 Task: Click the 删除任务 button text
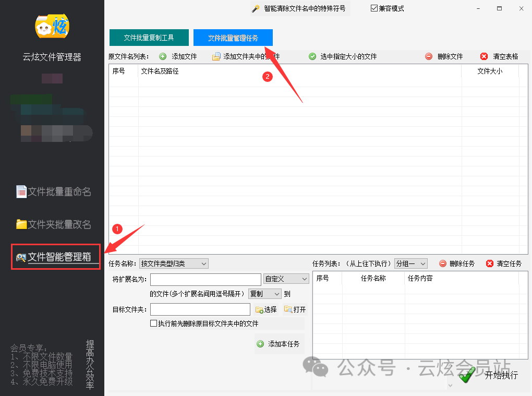click(x=462, y=263)
